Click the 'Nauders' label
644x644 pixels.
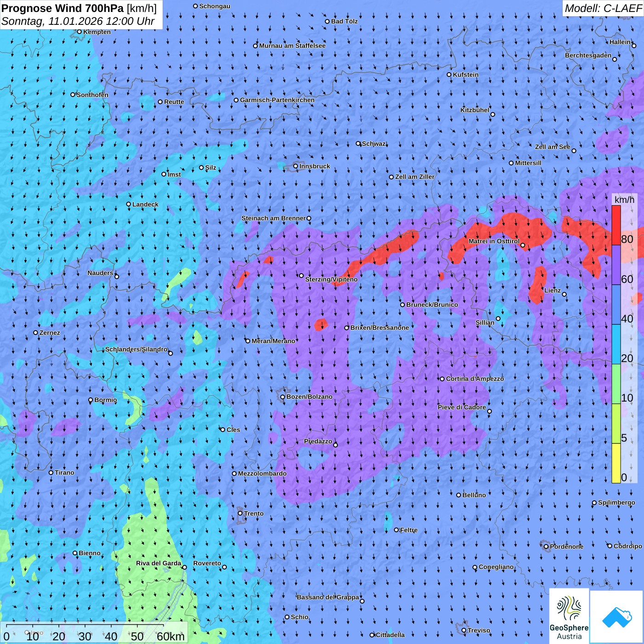(100, 273)
